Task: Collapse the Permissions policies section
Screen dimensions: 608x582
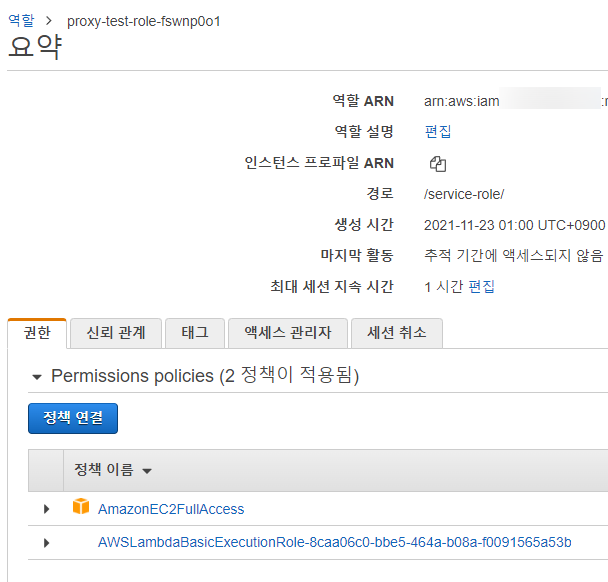Action: click(37, 377)
